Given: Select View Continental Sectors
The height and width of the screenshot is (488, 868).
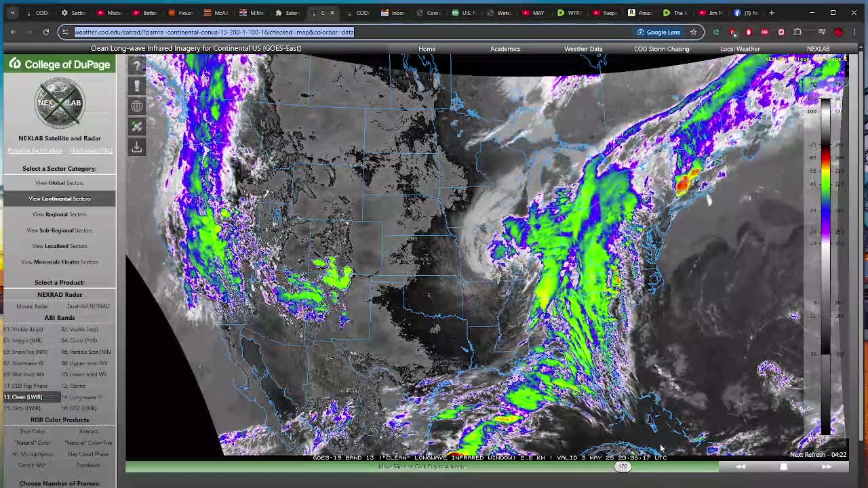Looking at the screenshot, I should coord(60,199).
